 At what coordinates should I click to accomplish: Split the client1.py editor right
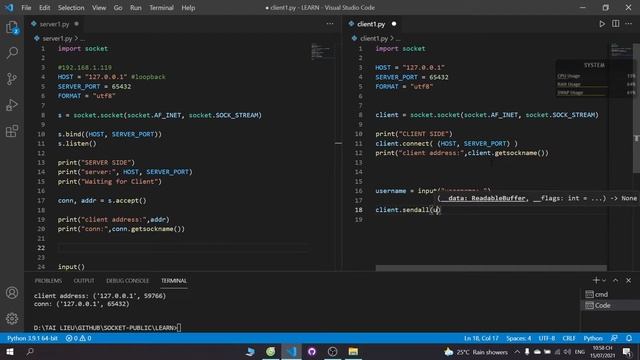616,24
